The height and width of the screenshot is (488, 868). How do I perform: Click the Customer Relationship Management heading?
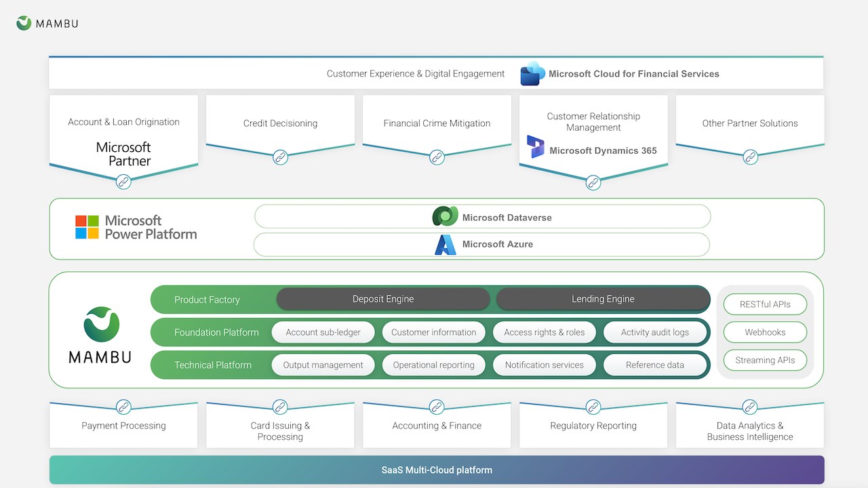click(593, 122)
